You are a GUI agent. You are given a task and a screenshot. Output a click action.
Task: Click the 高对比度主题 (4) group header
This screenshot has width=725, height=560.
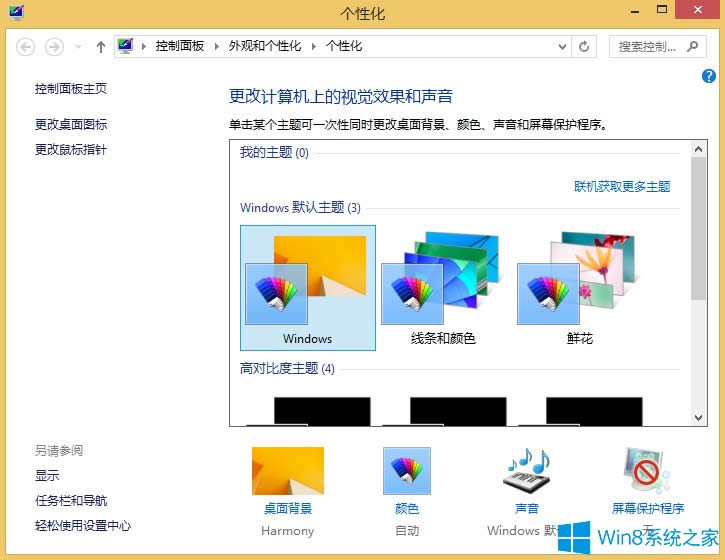tap(287, 369)
